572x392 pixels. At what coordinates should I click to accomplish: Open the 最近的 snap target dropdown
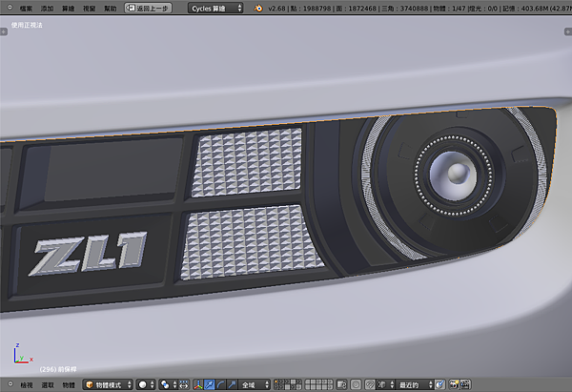pos(415,384)
